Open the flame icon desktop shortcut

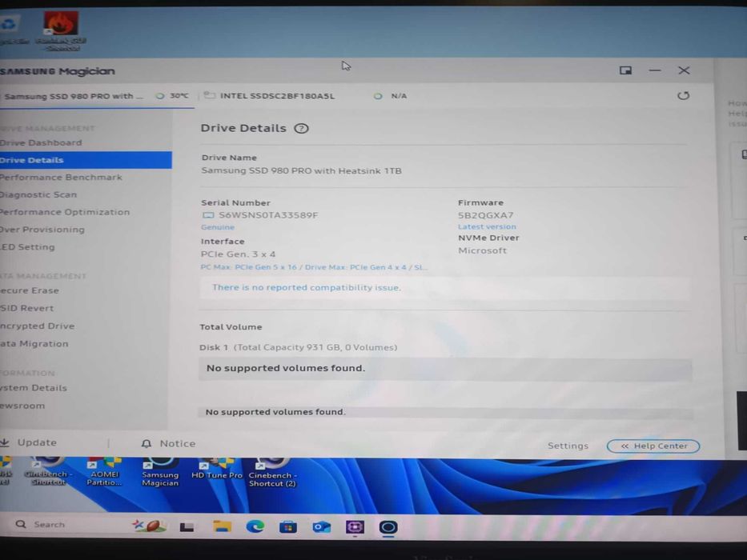coord(62,31)
